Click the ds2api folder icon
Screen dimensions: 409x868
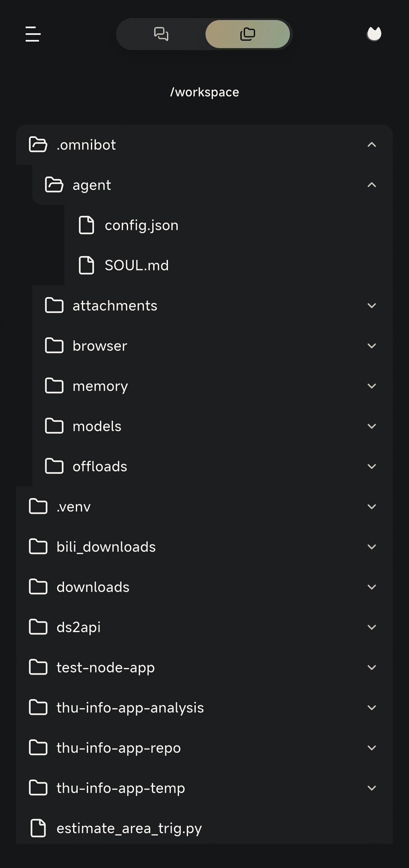pos(38,627)
